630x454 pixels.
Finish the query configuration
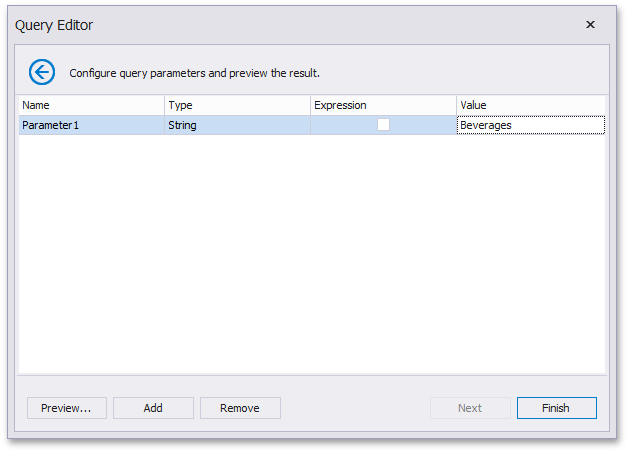click(556, 408)
